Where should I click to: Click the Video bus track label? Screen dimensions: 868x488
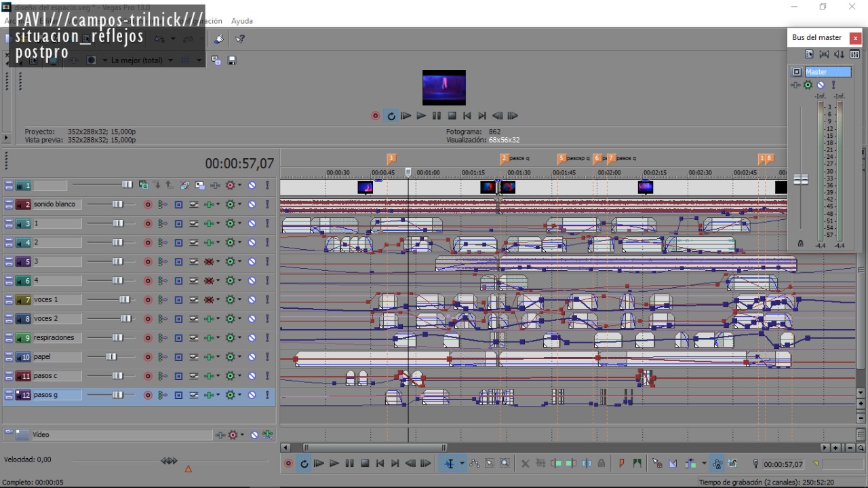coord(122,435)
